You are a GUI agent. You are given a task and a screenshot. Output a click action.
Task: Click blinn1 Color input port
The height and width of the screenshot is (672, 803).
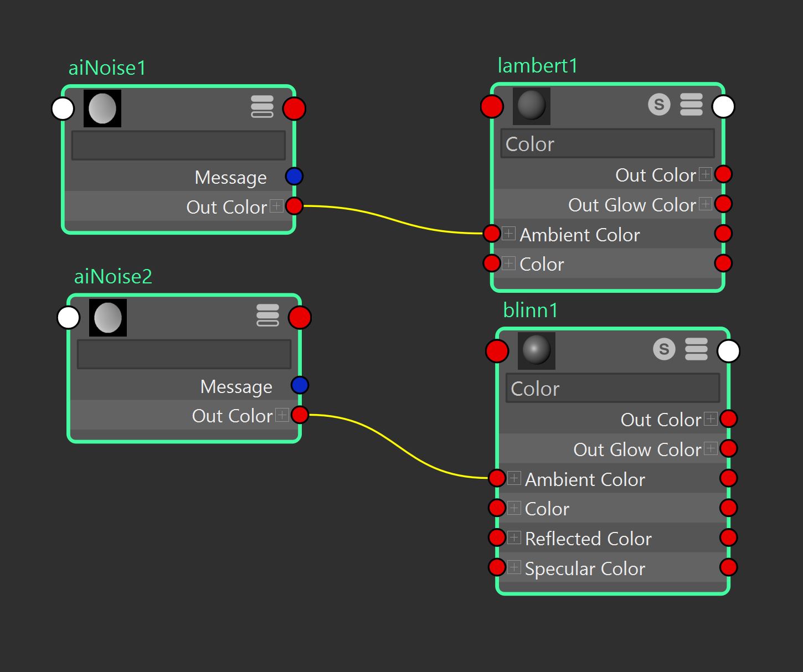[497, 508]
